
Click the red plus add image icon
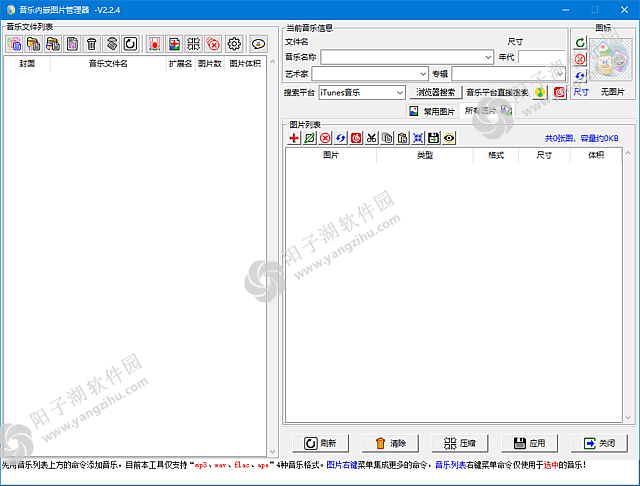click(x=294, y=138)
